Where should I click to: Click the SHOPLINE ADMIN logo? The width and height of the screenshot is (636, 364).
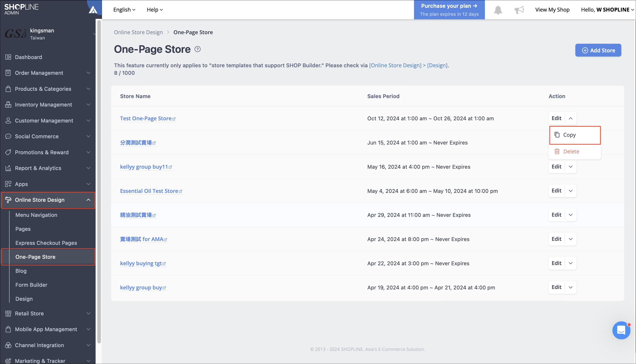22,9
